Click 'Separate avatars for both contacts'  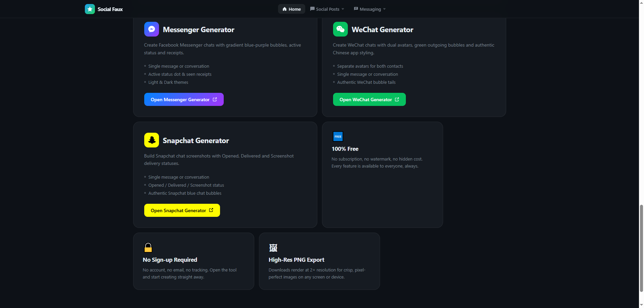coord(370,66)
